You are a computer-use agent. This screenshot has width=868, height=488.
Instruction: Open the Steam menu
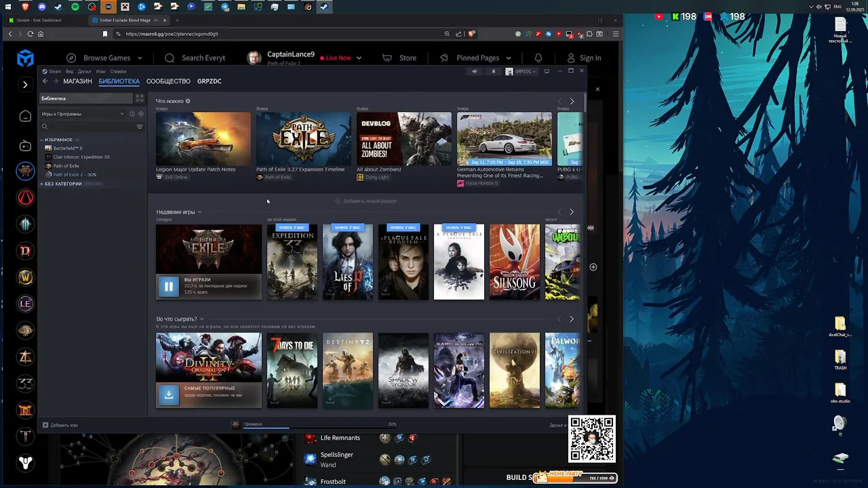(52, 71)
